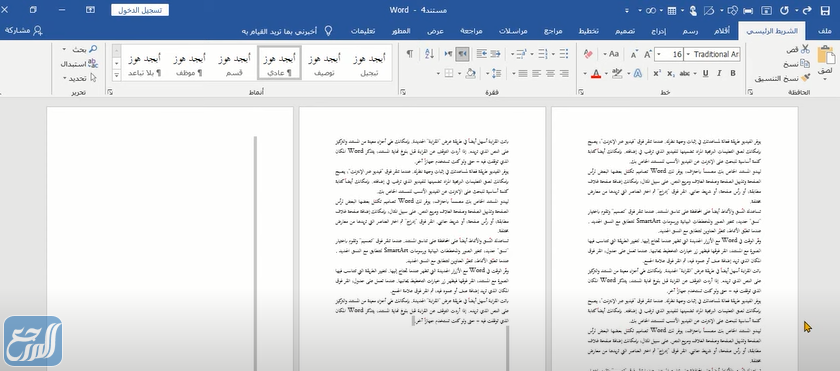The width and height of the screenshot is (840, 371).
Task: Insert table from quick access toolbar
Action: [x=672, y=10]
